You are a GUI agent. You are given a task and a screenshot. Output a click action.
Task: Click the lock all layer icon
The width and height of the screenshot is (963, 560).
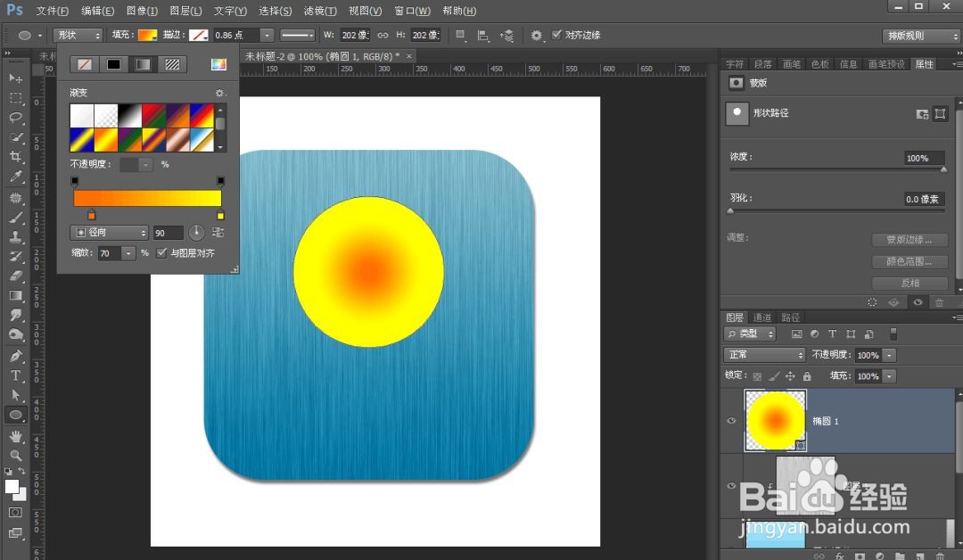(x=807, y=375)
